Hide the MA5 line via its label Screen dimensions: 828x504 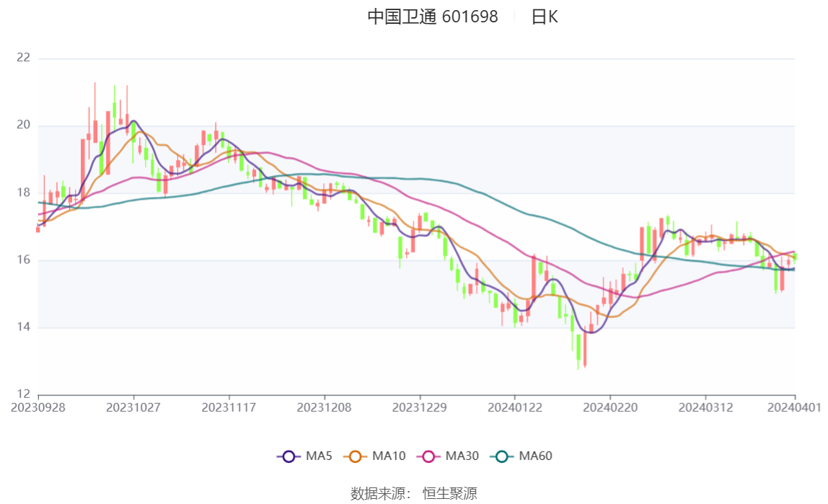click(319, 456)
